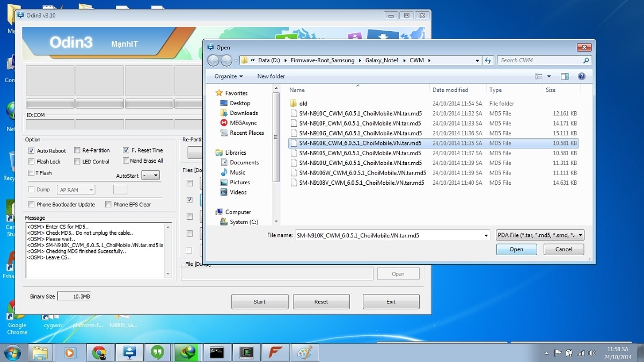Click the Help icon in Open dialog
This screenshot has width=644, height=362.
tap(581, 76)
